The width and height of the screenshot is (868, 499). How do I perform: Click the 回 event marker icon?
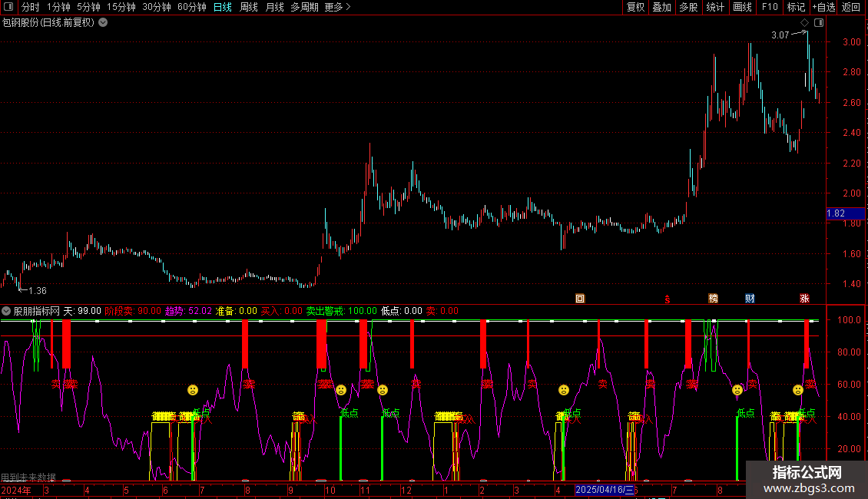(580, 298)
